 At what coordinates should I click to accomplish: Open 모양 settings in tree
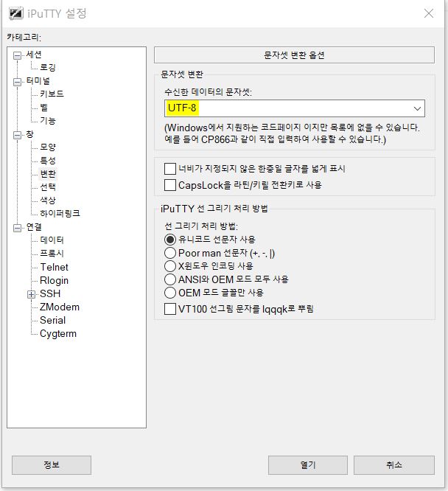(x=48, y=147)
